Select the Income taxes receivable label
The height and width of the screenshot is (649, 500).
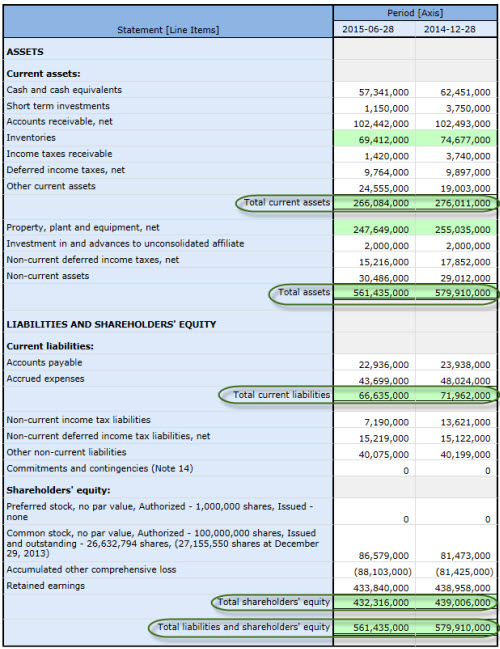pyautogui.click(x=59, y=154)
